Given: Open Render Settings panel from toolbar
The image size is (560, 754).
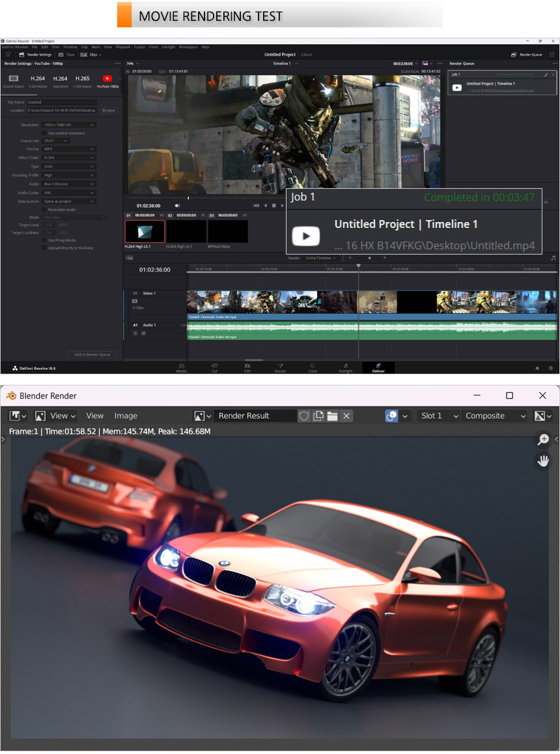Looking at the screenshot, I should point(35,55).
